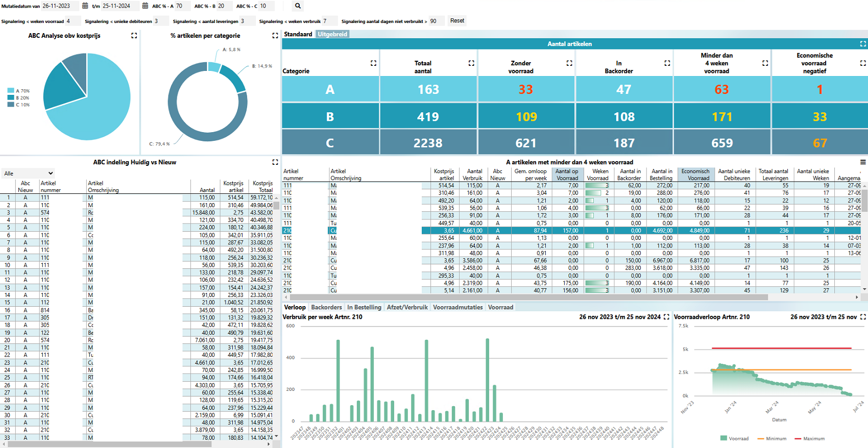This screenshot has width=868, height=448.
Task: Click the search magnifier icon
Action: 298,6
